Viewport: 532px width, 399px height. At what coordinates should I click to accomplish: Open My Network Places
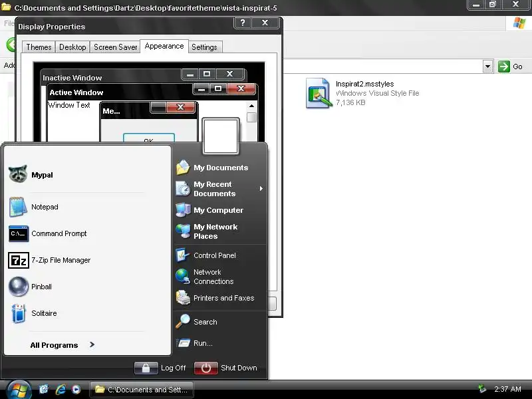[x=207, y=231]
